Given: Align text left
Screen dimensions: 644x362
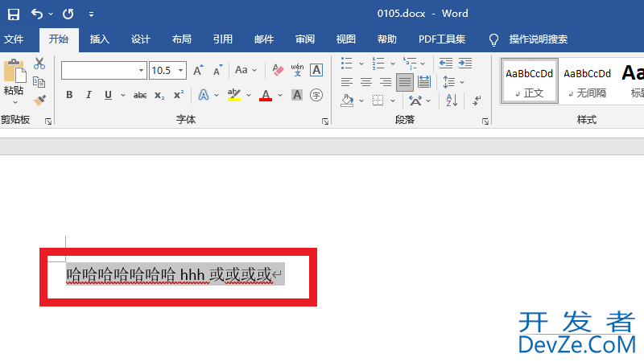Looking at the screenshot, I should [347, 83].
